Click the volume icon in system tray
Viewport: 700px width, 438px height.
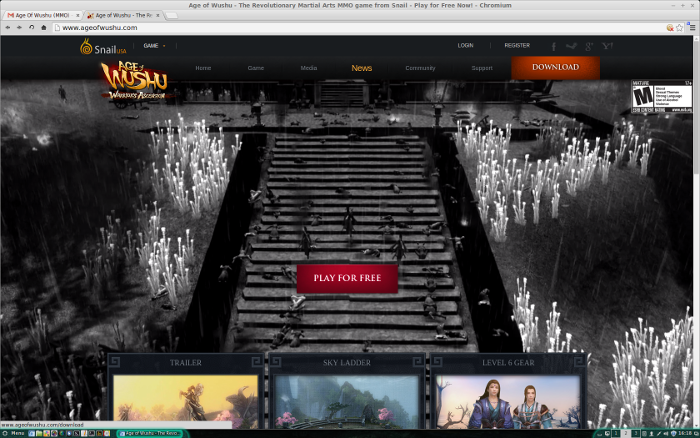click(x=666, y=434)
